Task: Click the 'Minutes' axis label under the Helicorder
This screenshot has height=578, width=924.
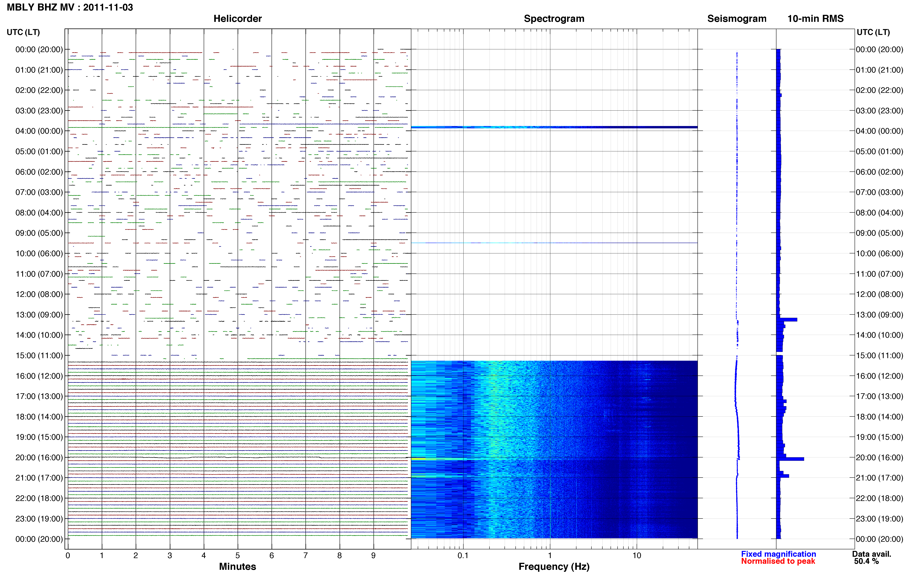Action: (x=237, y=566)
